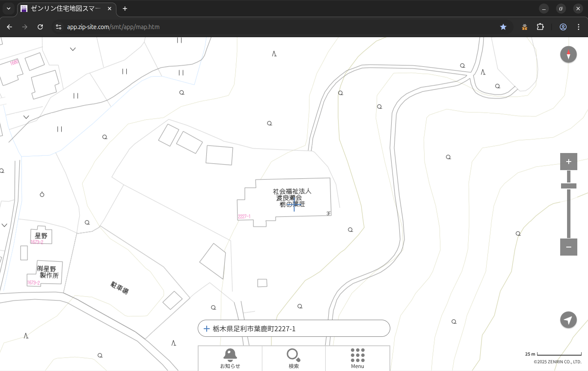View site information in address bar
The height and width of the screenshot is (371, 588).
click(x=59, y=27)
